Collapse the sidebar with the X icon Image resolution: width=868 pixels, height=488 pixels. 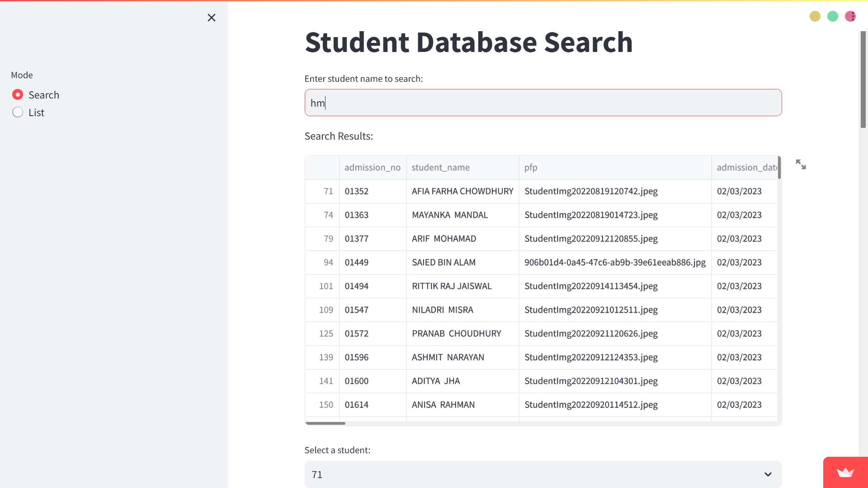coord(211,18)
